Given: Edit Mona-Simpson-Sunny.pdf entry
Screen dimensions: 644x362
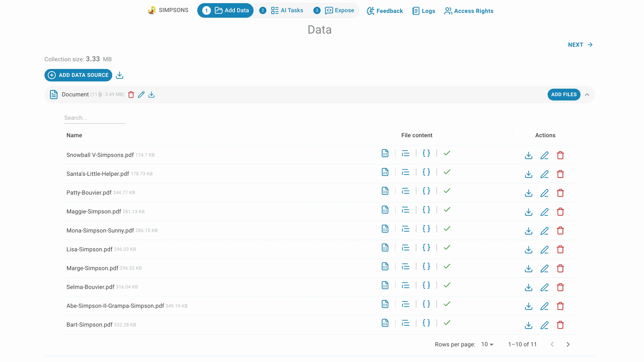Looking at the screenshot, I should 544,231.
